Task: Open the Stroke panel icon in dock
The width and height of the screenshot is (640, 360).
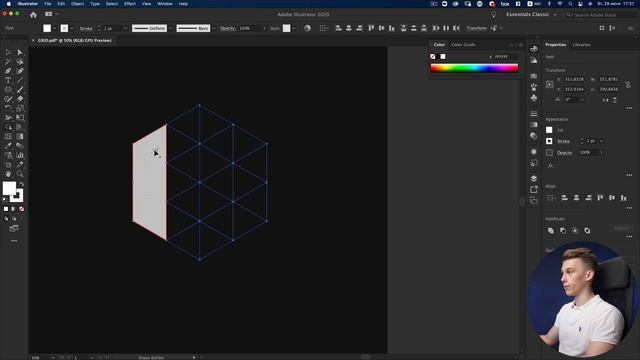Action: coord(533,113)
